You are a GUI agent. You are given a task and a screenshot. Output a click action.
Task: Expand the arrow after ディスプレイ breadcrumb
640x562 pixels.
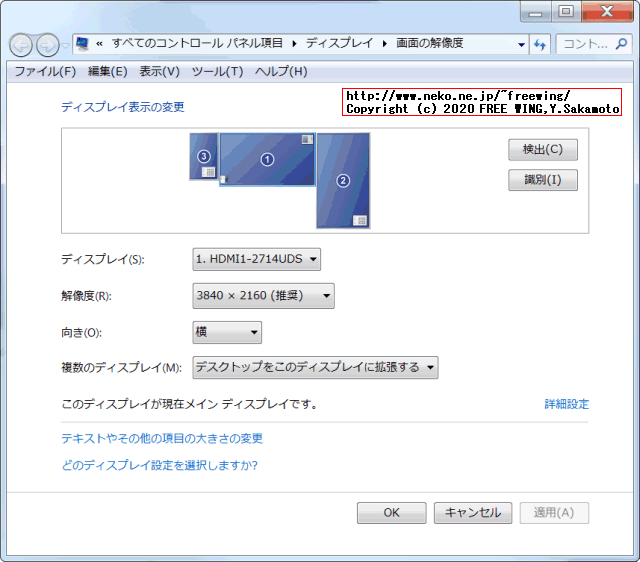[384, 44]
